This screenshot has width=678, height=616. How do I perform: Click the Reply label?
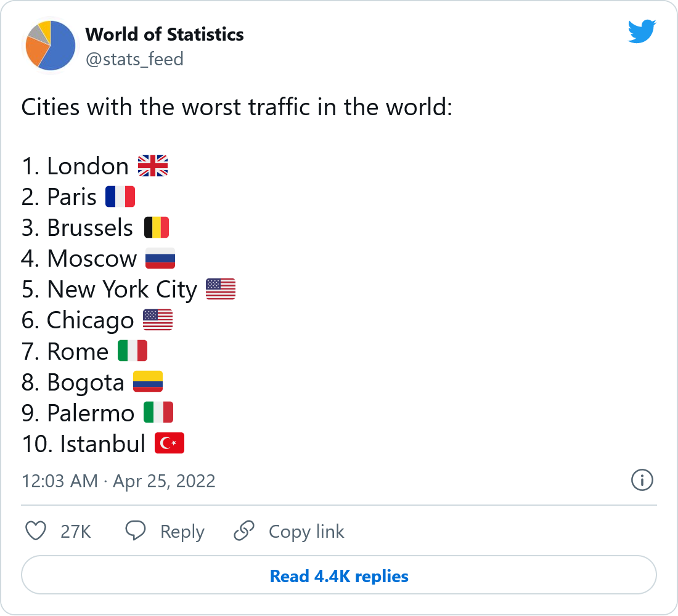coord(182,532)
